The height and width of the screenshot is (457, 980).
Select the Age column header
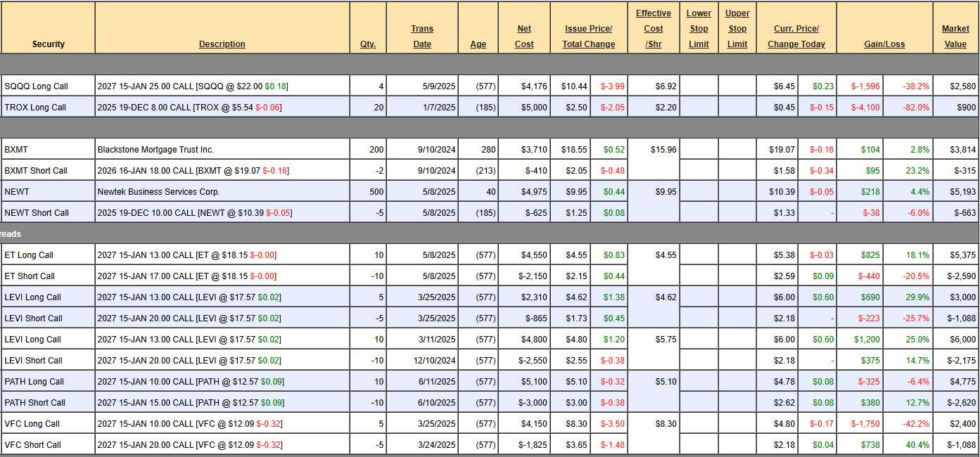[478, 44]
